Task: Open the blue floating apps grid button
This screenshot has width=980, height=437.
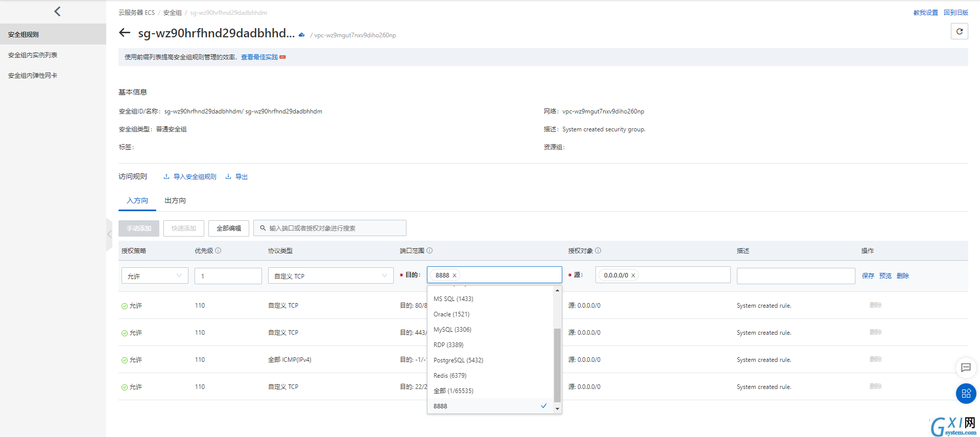Action: (x=966, y=393)
